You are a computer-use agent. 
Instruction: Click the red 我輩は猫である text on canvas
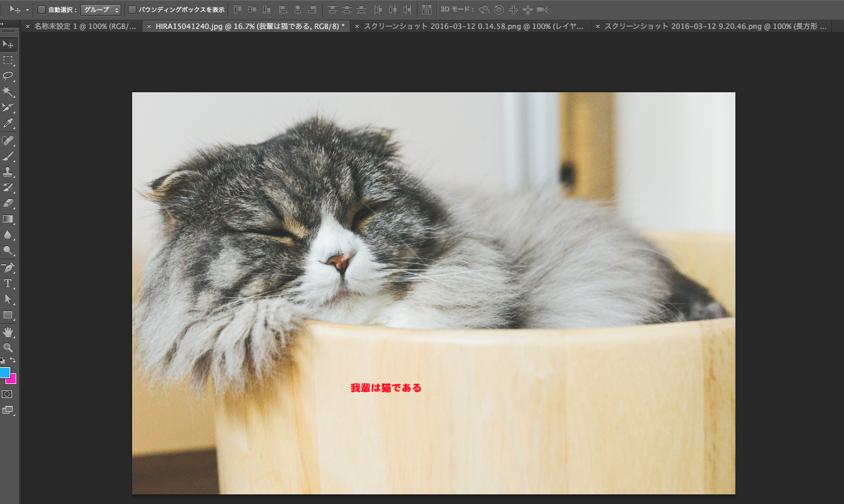386,388
